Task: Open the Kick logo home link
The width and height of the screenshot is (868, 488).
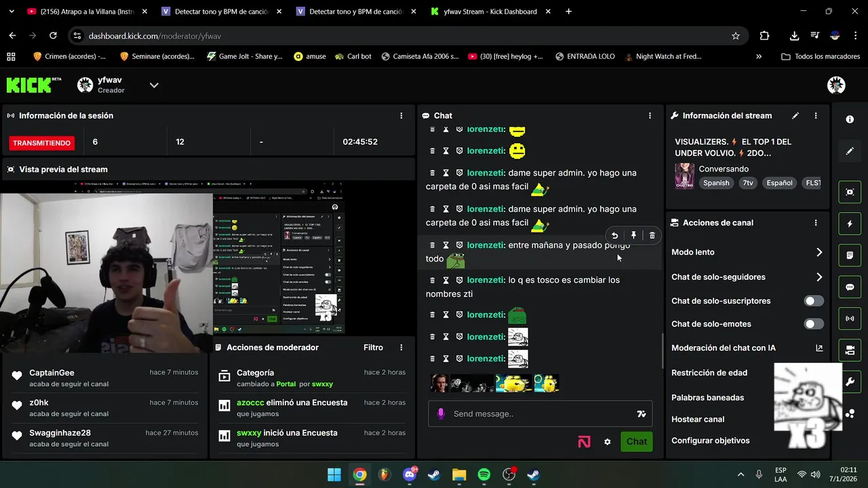Action: pyautogui.click(x=34, y=85)
